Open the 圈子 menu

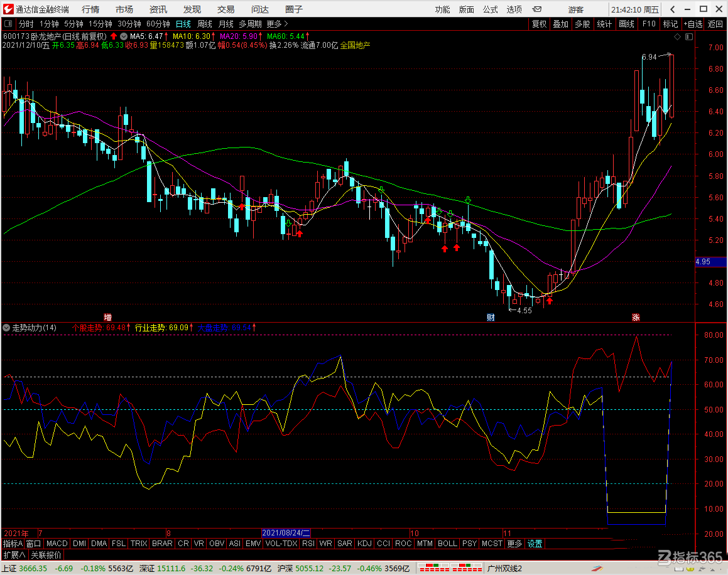tap(294, 9)
